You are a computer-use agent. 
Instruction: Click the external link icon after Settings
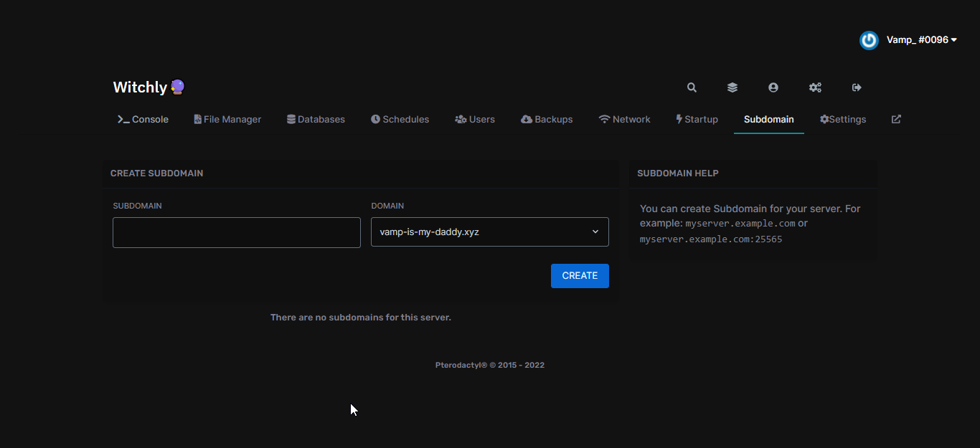click(x=895, y=119)
